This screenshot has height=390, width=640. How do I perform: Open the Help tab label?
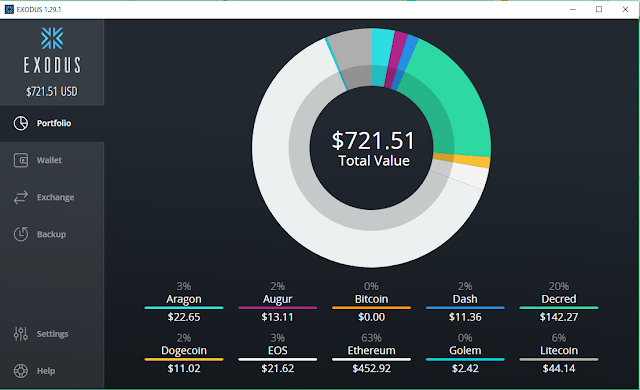[x=46, y=371]
